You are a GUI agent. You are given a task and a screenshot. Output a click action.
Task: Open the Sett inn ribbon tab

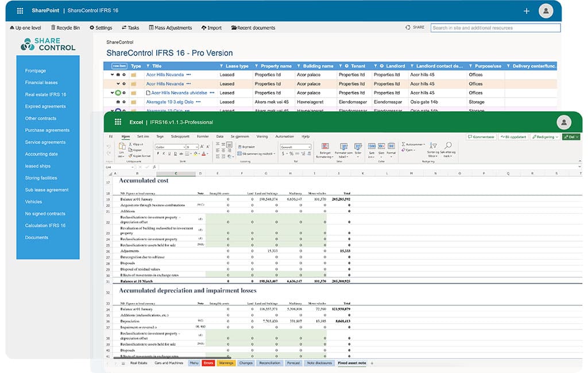pos(143,137)
